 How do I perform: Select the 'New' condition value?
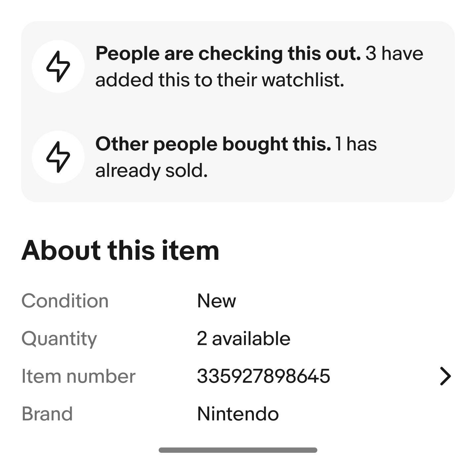217,301
